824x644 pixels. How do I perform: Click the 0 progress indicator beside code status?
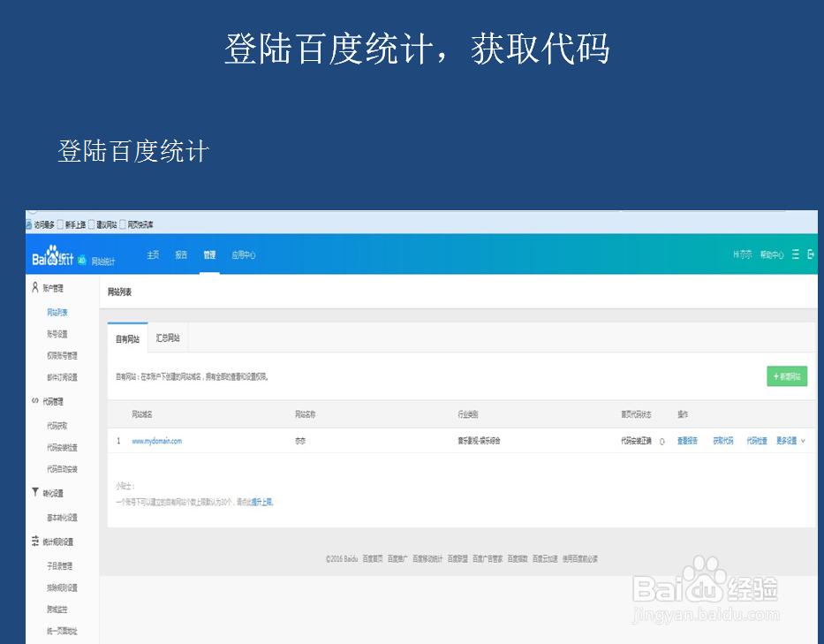click(662, 439)
